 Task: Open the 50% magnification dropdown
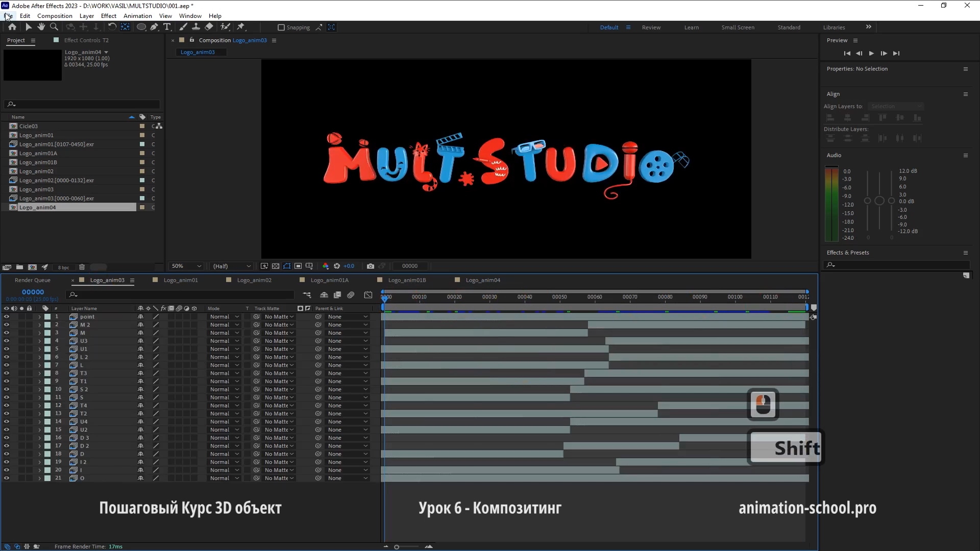187,266
